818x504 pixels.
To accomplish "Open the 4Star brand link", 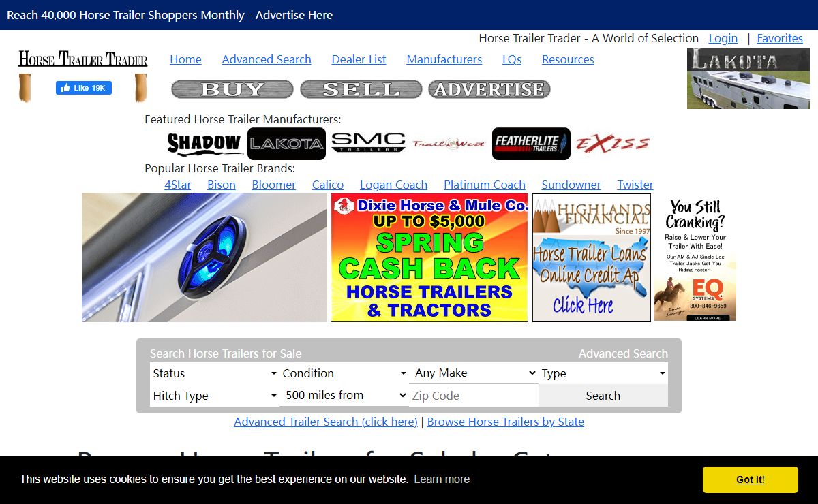I will coord(178,185).
